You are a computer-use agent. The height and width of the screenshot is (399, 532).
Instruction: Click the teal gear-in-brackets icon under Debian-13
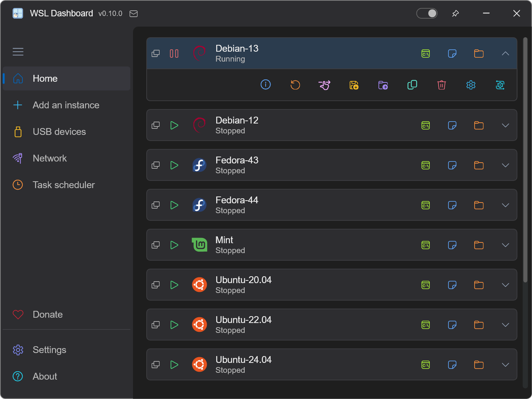(x=500, y=85)
